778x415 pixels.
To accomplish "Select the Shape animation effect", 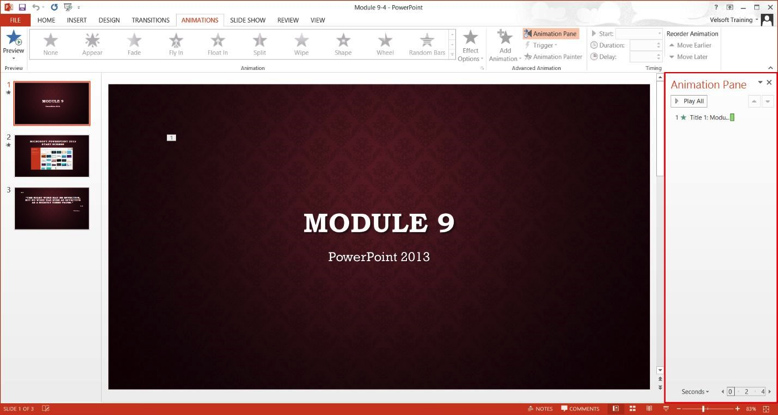I will tap(343, 44).
